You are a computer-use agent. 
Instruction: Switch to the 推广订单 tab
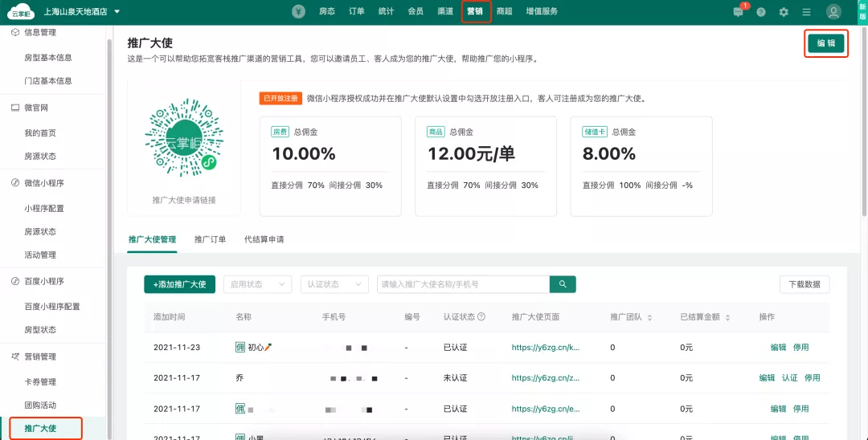pos(210,239)
